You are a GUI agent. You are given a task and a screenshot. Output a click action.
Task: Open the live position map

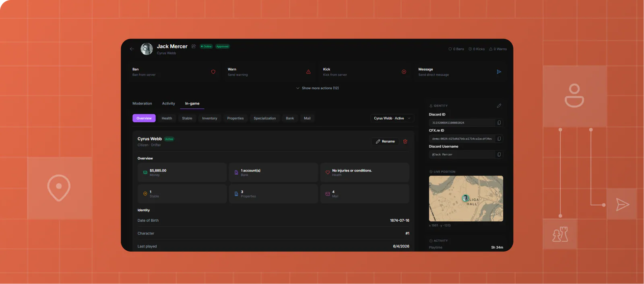pyautogui.click(x=466, y=198)
